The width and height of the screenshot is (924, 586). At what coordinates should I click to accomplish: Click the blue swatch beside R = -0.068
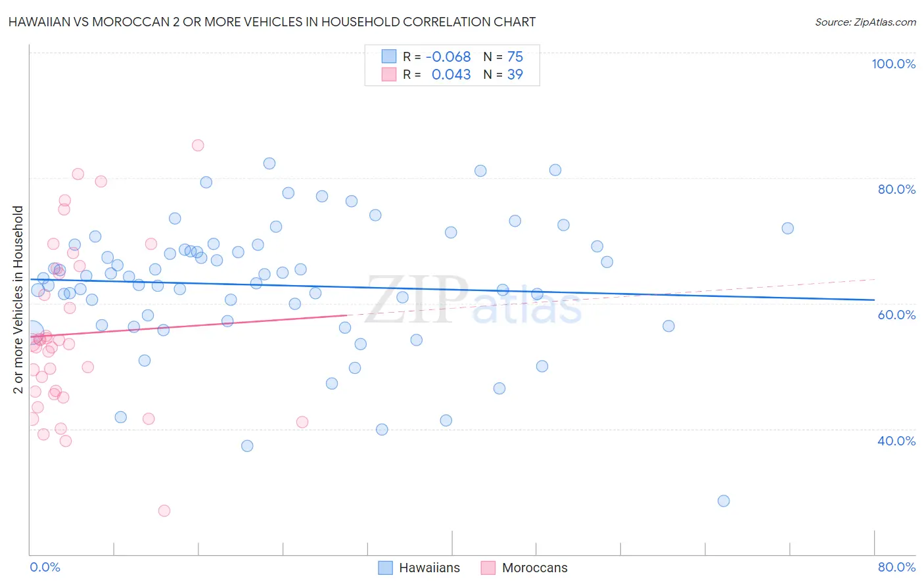[x=389, y=56]
